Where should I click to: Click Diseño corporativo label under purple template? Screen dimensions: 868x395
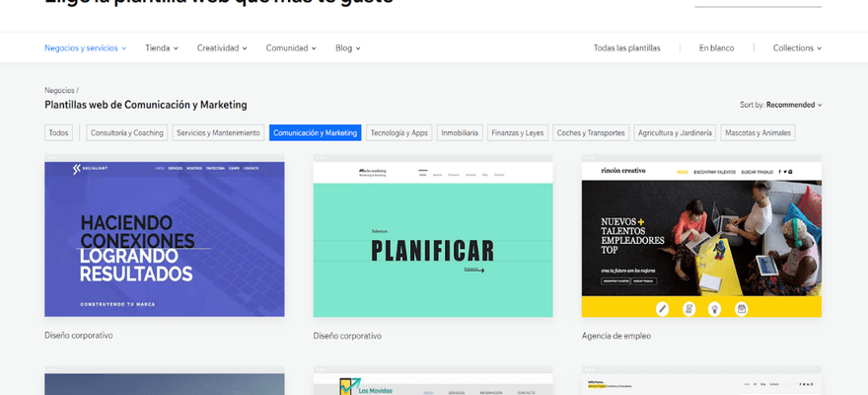point(79,335)
